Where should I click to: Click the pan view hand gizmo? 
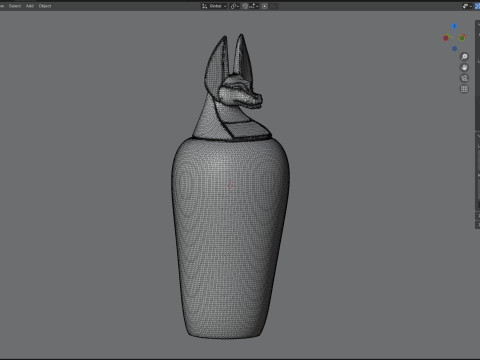(x=464, y=67)
